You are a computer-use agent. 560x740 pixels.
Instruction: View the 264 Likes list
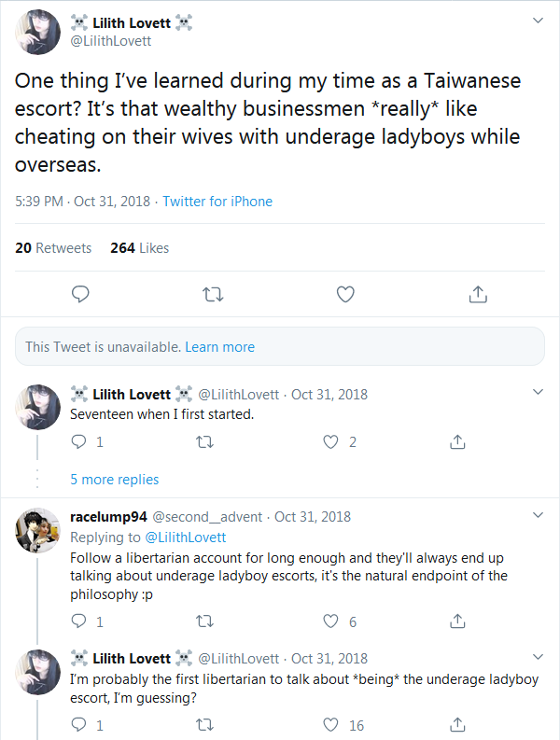pyautogui.click(x=139, y=248)
